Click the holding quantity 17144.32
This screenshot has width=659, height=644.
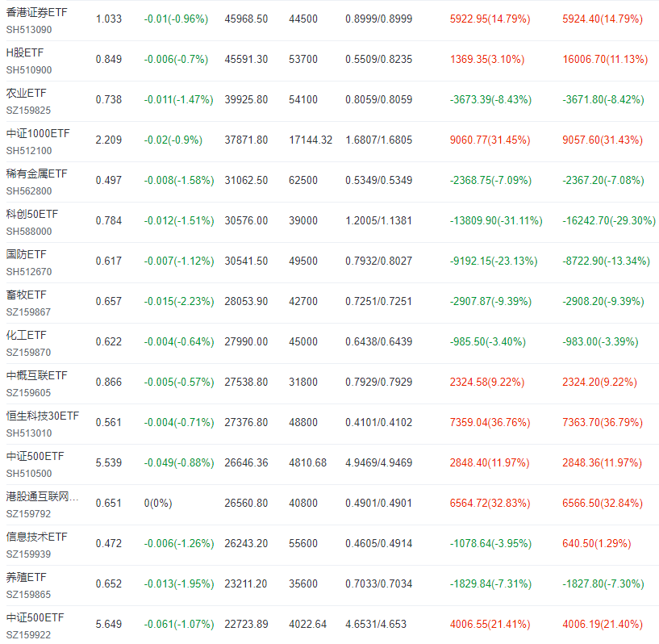(311, 140)
